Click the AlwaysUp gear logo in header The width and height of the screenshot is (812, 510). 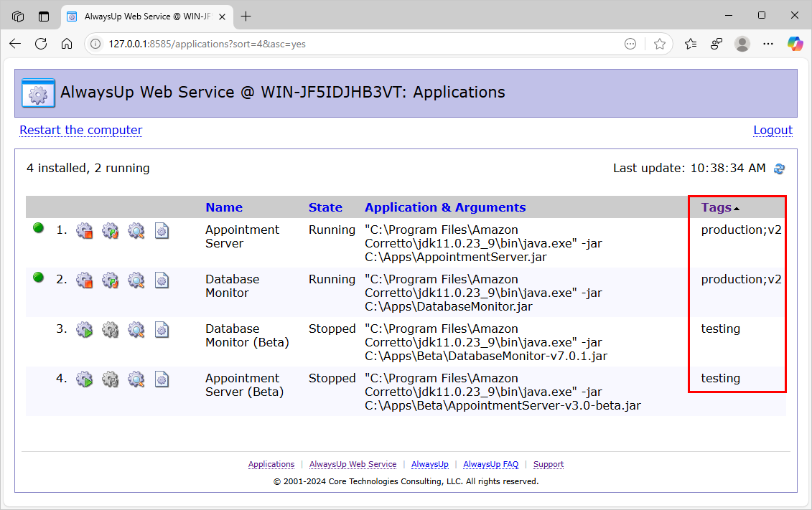pos(38,93)
